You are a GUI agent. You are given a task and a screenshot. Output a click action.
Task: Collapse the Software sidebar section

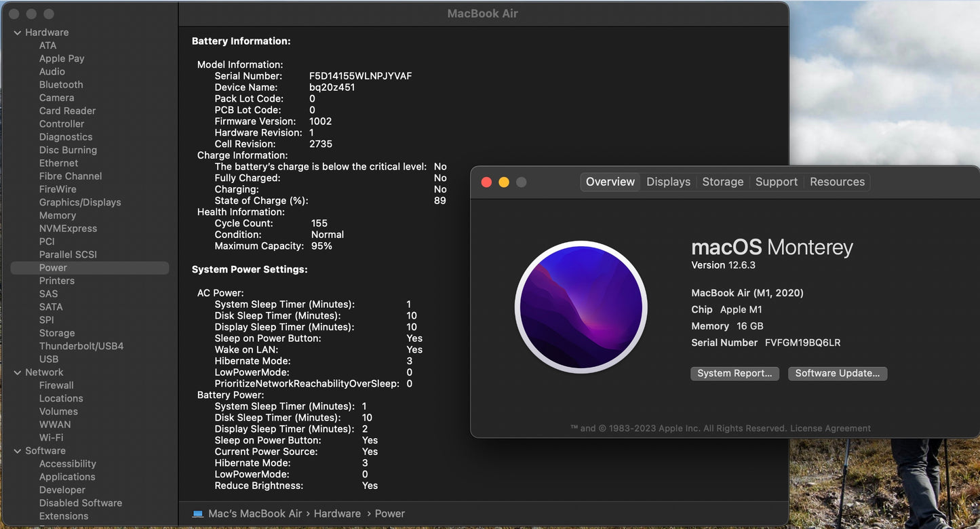[17, 451]
